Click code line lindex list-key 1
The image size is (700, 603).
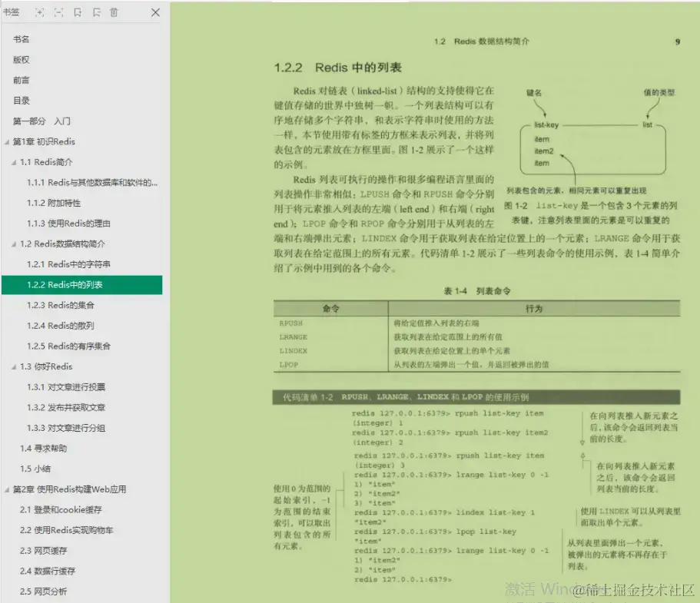pos(444,512)
